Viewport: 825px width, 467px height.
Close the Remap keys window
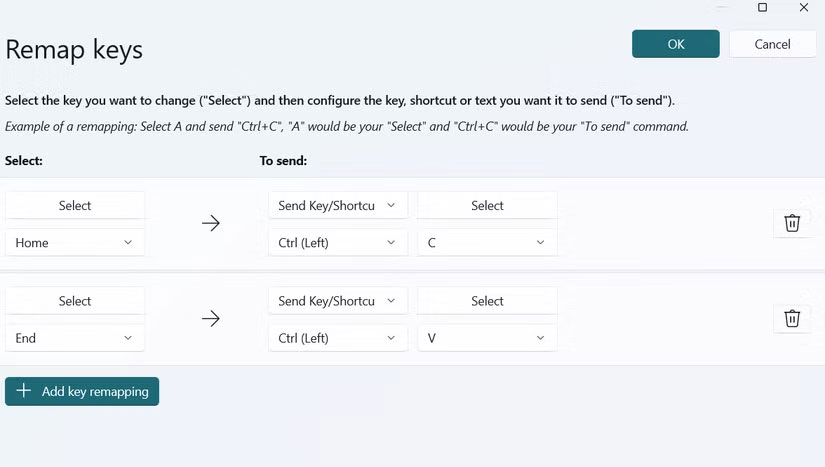tap(804, 8)
